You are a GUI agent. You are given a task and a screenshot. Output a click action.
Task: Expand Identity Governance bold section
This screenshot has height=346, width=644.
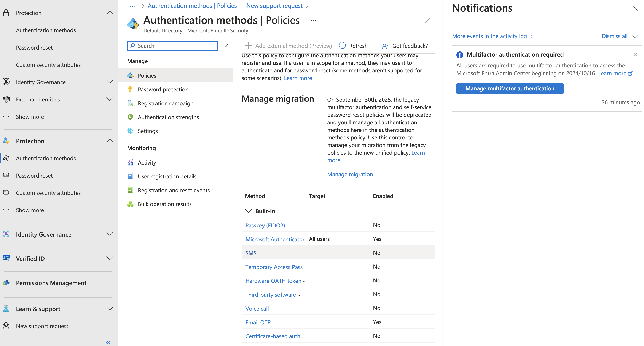coord(110,234)
